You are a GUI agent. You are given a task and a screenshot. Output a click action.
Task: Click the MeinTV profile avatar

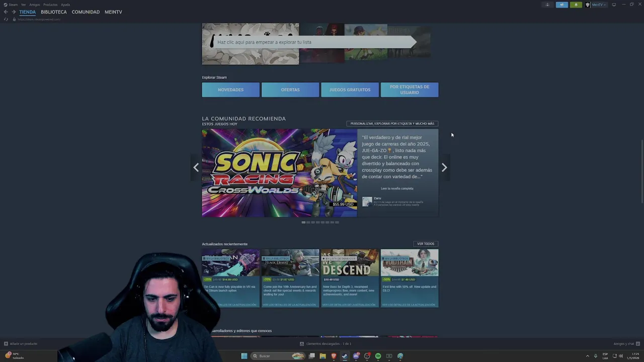(588, 5)
